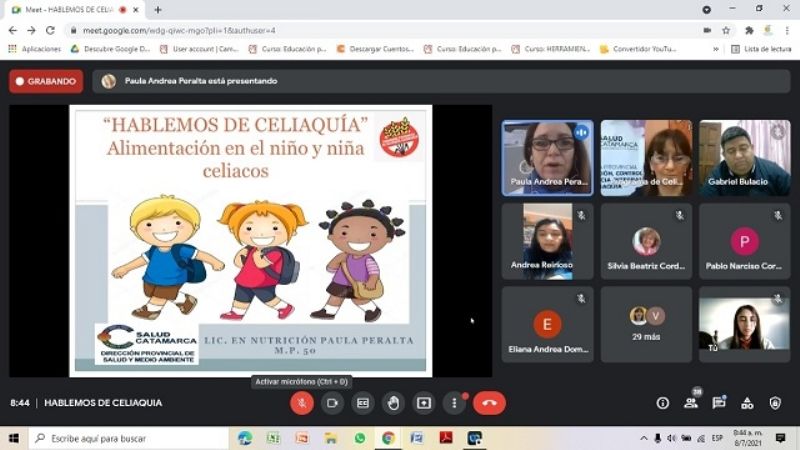Open 'Lista de lectura' reading list
Screen dimensions: 800x450
pyautogui.click(x=761, y=49)
